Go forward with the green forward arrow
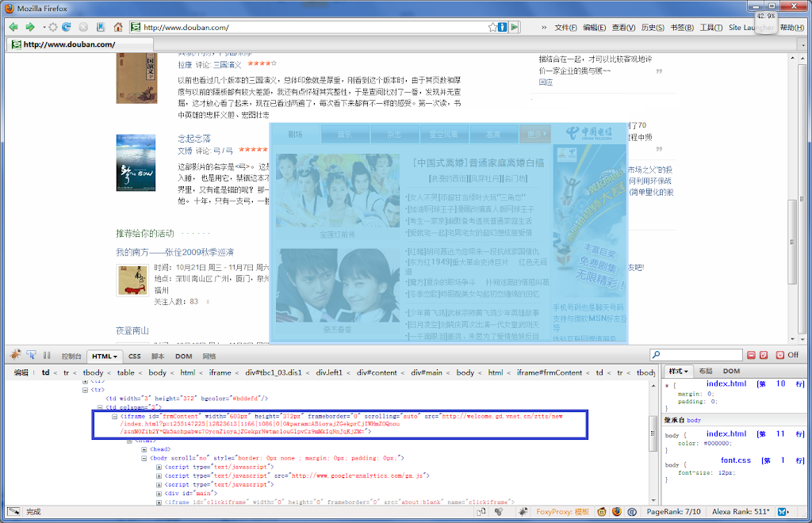This screenshot has height=523, width=812. pyautogui.click(x=31, y=27)
